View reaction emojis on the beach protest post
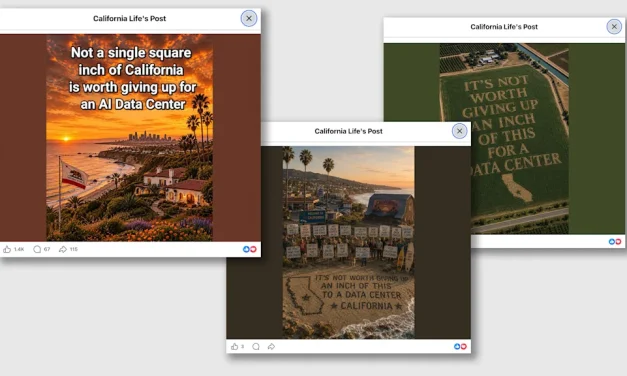The image size is (627, 376). (x=460, y=346)
